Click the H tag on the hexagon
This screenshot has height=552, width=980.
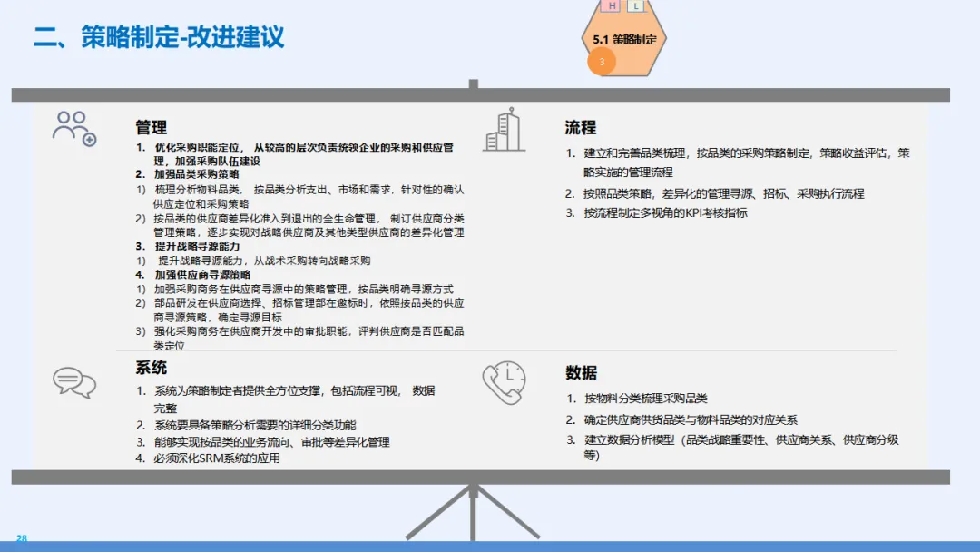point(612,5)
